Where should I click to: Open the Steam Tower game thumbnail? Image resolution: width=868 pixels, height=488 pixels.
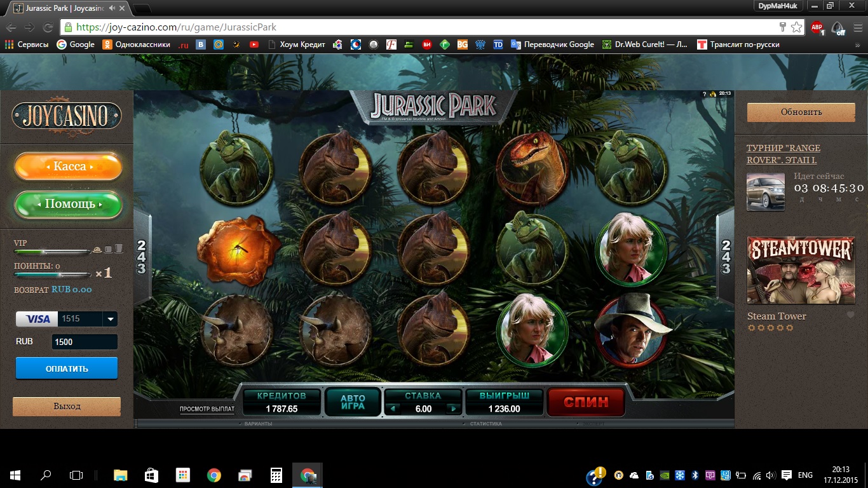click(x=801, y=271)
